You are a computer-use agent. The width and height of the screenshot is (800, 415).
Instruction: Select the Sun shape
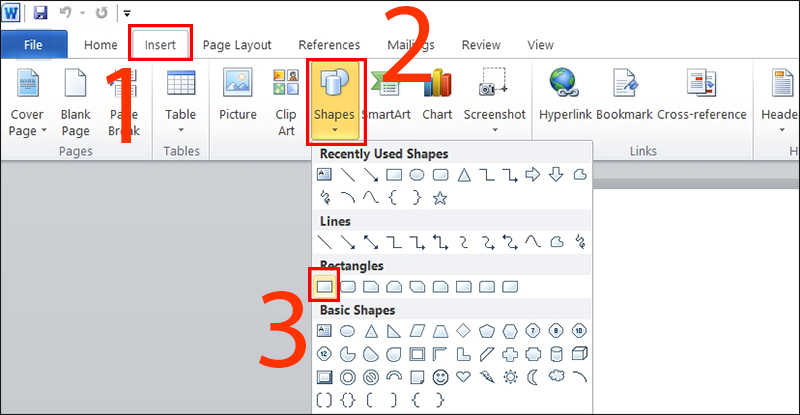point(510,377)
